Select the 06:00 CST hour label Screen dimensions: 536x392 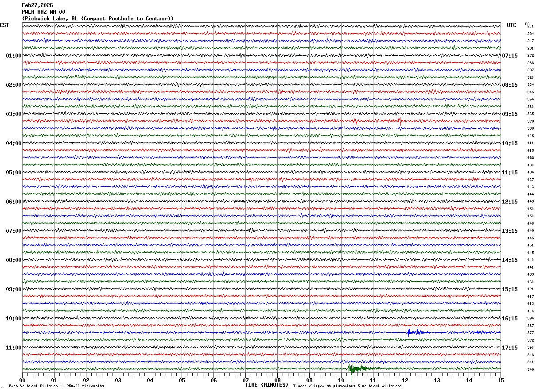[x=13, y=202]
